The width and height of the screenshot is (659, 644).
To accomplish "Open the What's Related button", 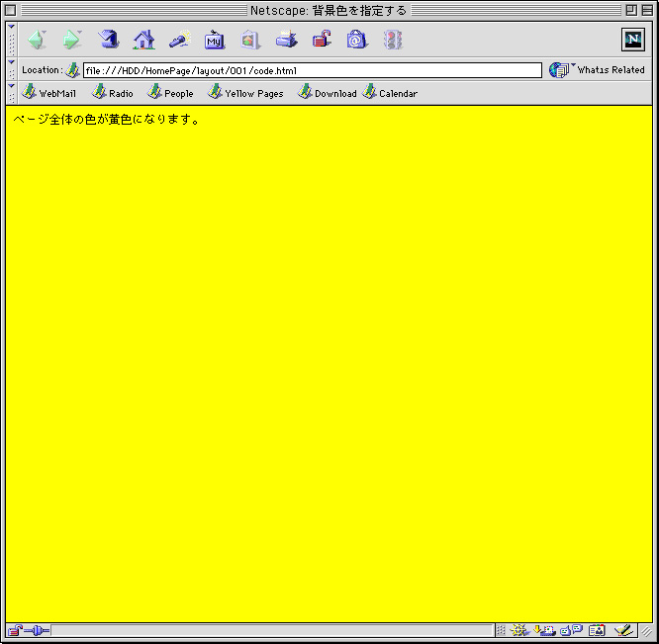I will point(597,69).
